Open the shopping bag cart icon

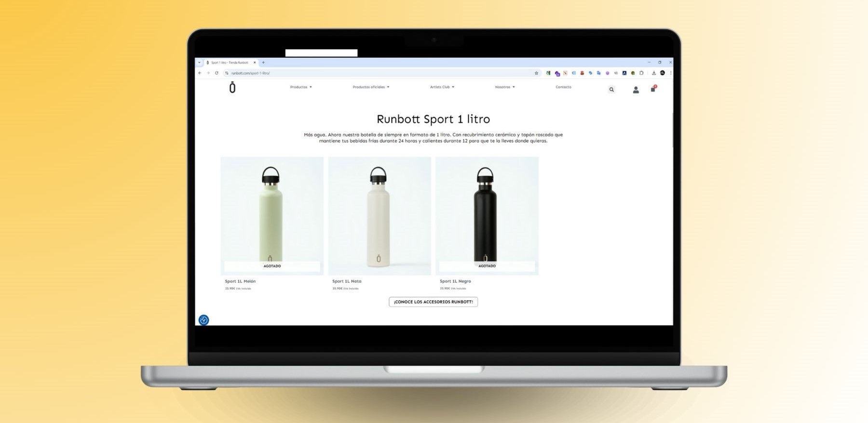pos(653,89)
